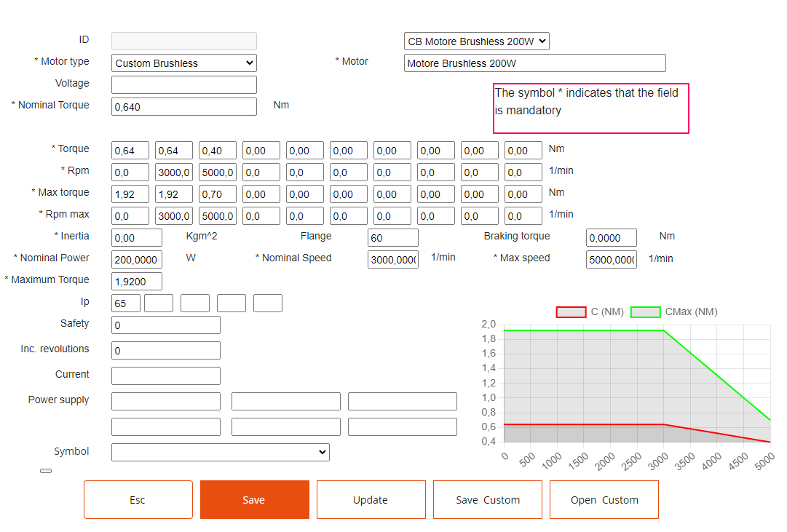Click the Inertia field
The image size is (787, 532).
point(137,238)
